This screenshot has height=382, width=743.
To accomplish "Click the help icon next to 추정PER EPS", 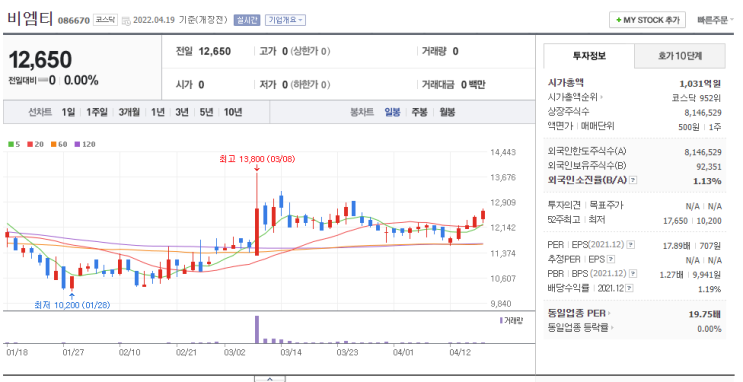I will (x=611, y=259).
